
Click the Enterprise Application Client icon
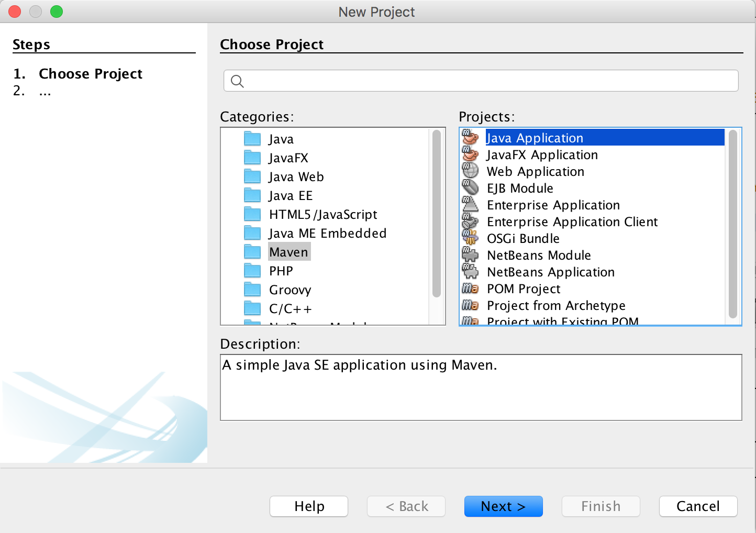tap(470, 221)
